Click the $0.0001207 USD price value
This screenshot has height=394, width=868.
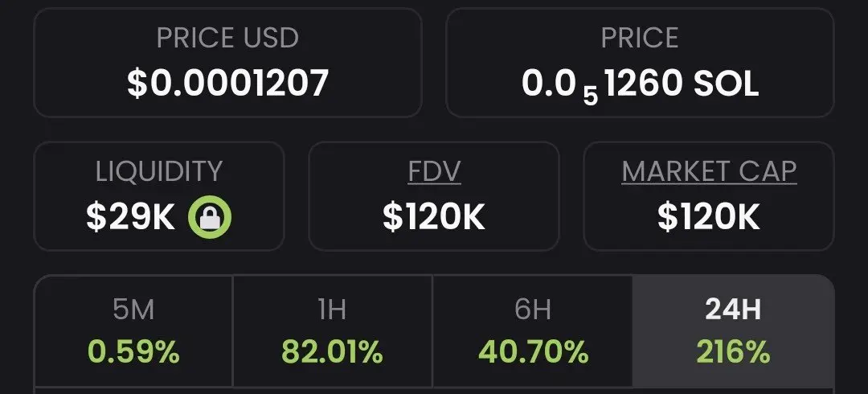[227, 82]
